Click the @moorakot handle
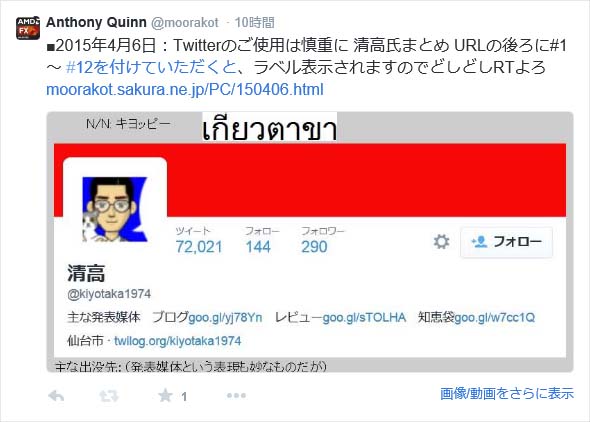This screenshot has height=422, width=590. 185,23
